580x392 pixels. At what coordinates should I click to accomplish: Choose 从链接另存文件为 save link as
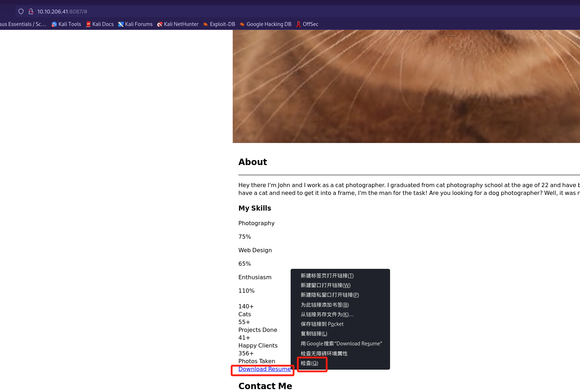click(327, 314)
